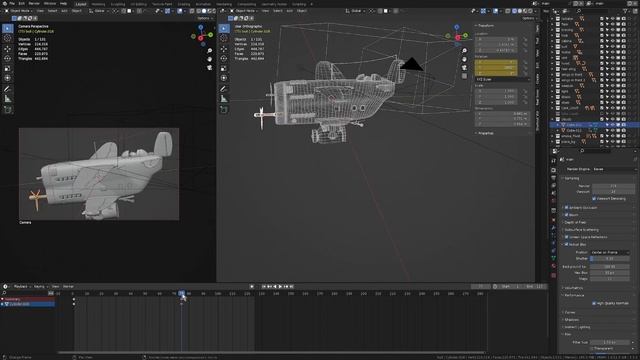
Task: Open the File menu
Action: 11,3
